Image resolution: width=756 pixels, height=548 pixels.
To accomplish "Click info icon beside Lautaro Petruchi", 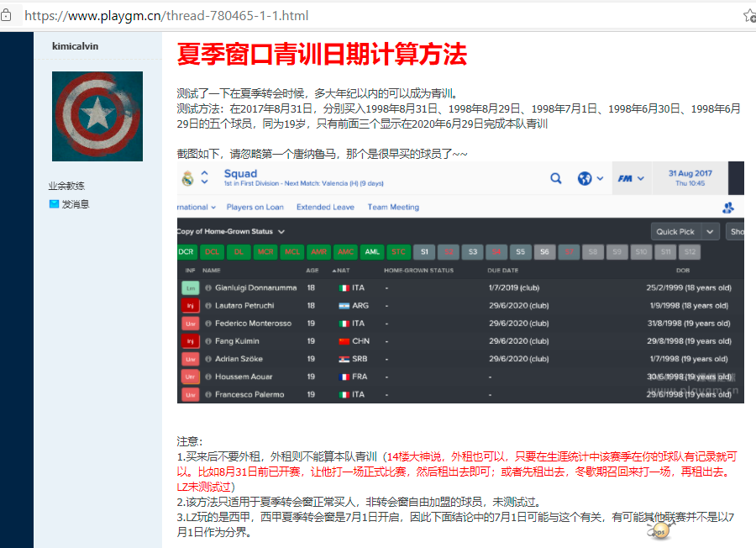I will click(208, 306).
